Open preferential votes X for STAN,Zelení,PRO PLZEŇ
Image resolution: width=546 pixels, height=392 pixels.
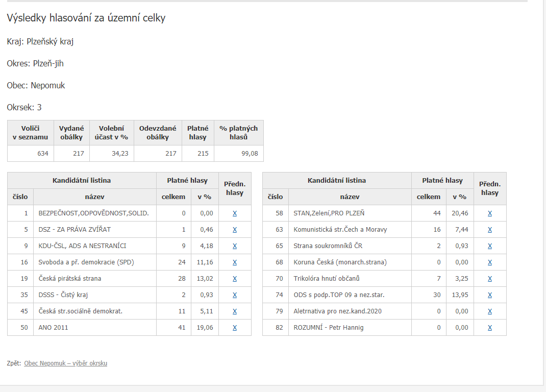490,213
